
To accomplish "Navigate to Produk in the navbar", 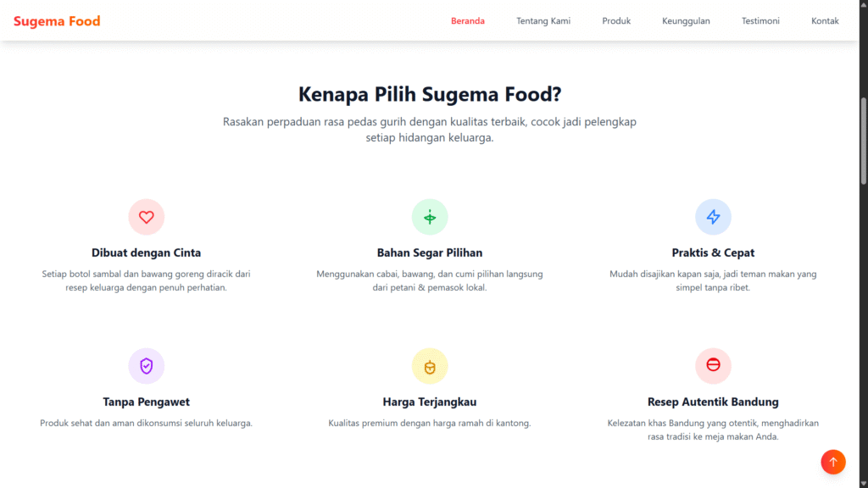I will [616, 21].
